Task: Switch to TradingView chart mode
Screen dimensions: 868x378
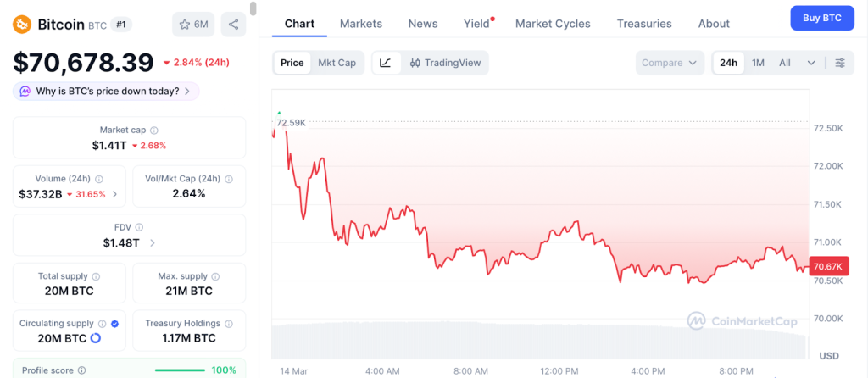Action: pos(445,63)
